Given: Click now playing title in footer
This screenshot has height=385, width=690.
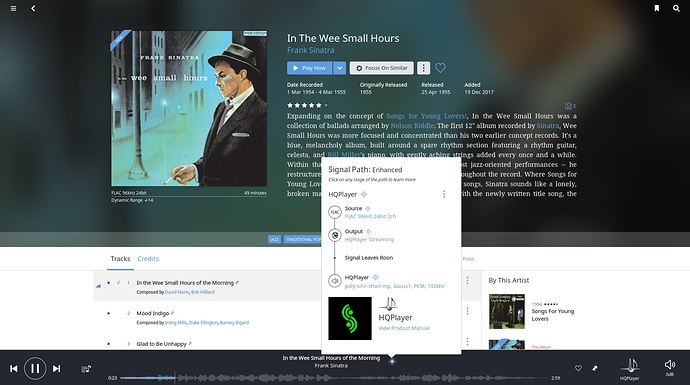Looking at the screenshot, I should [331, 358].
